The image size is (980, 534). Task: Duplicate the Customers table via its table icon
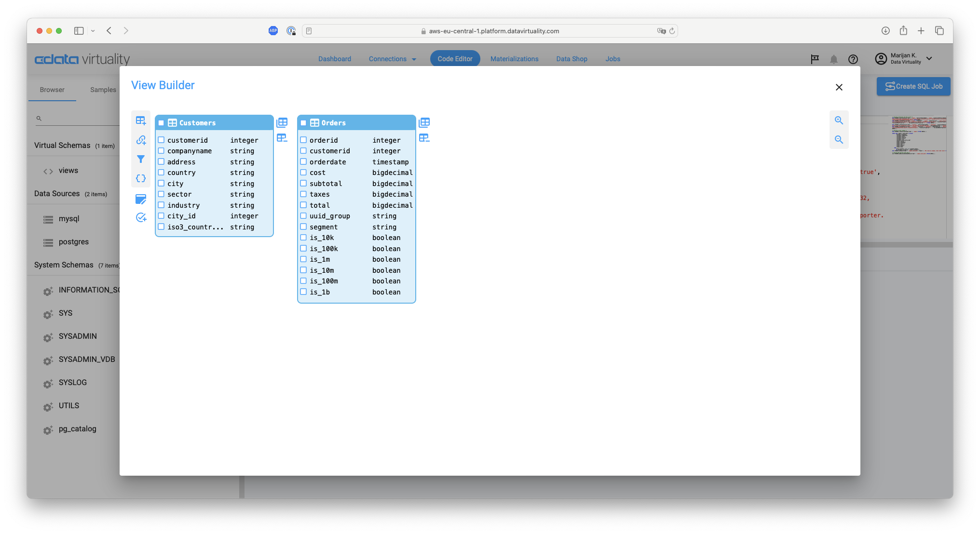282,122
